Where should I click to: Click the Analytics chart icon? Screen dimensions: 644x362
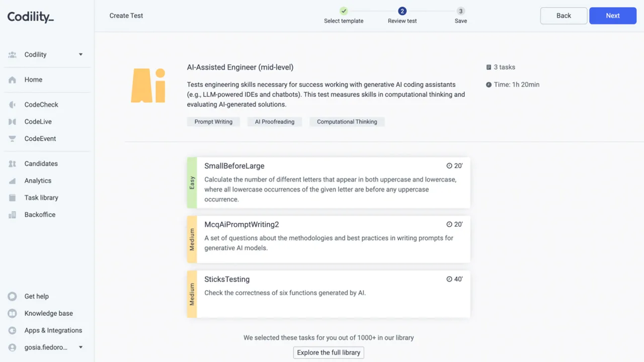point(13,181)
